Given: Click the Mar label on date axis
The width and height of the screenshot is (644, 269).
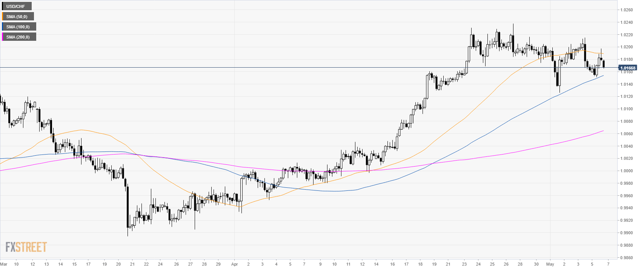Looking at the screenshot, I should (4, 264).
